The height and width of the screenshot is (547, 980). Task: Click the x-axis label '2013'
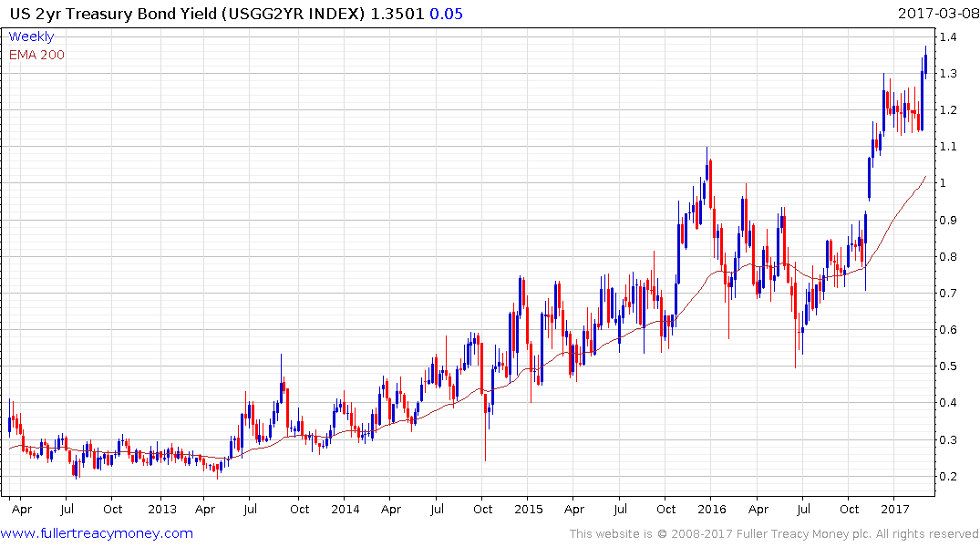pos(162,509)
